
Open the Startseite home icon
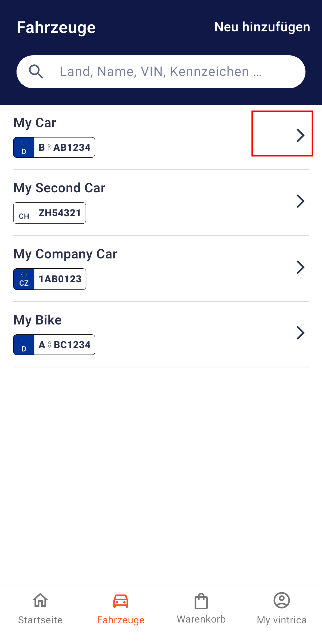(x=40, y=600)
